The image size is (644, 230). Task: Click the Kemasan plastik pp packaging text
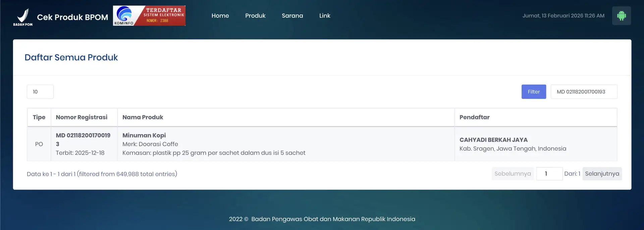pos(214,153)
